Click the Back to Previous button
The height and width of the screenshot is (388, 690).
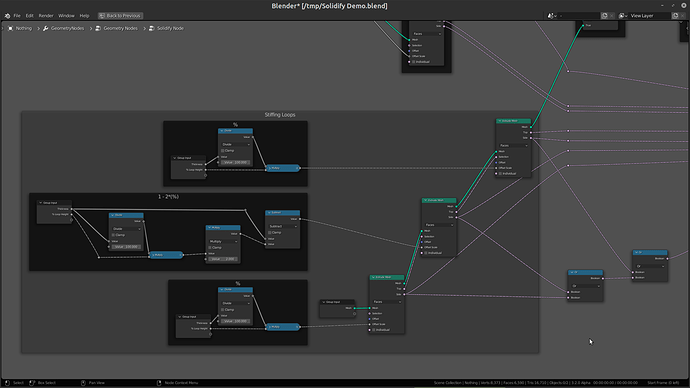coord(120,15)
